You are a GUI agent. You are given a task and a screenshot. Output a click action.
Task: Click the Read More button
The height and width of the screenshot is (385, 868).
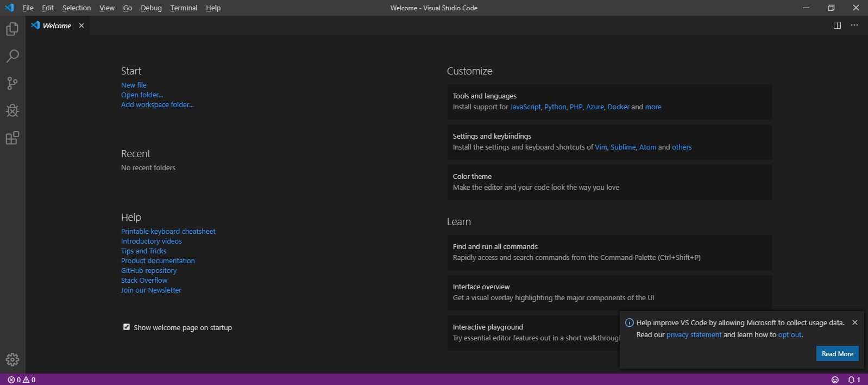[x=837, y=353]
